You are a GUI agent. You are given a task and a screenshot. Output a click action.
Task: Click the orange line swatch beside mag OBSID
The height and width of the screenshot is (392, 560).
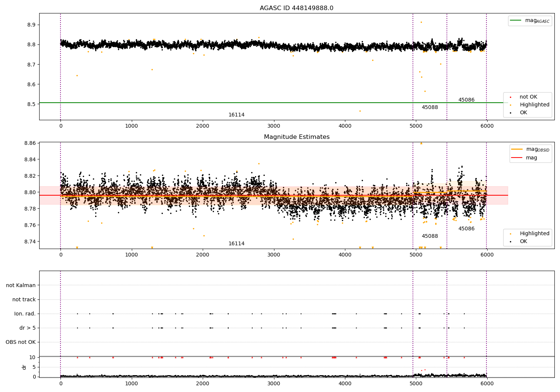click(x=517, y=149)
